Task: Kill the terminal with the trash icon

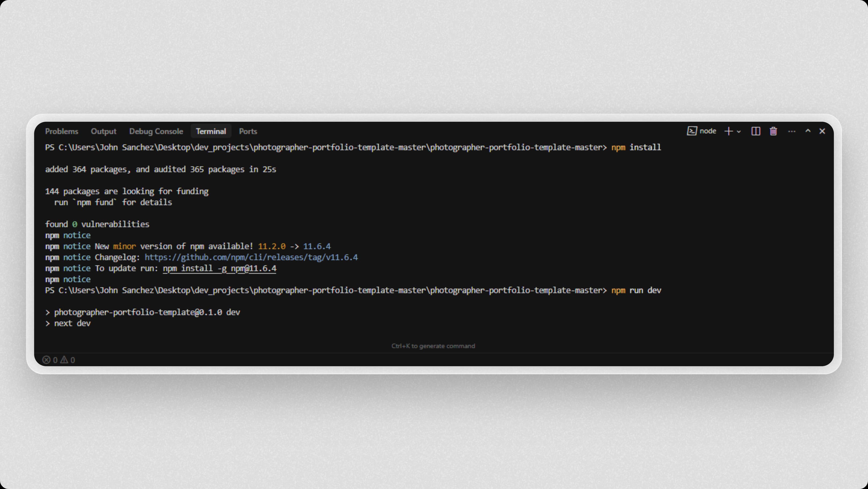Action: coord(774,131)
